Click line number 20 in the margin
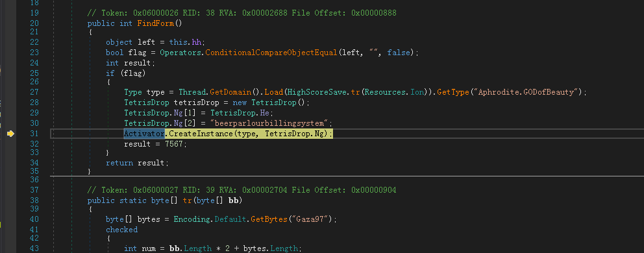644x253 pixels. tap(34, 23)
